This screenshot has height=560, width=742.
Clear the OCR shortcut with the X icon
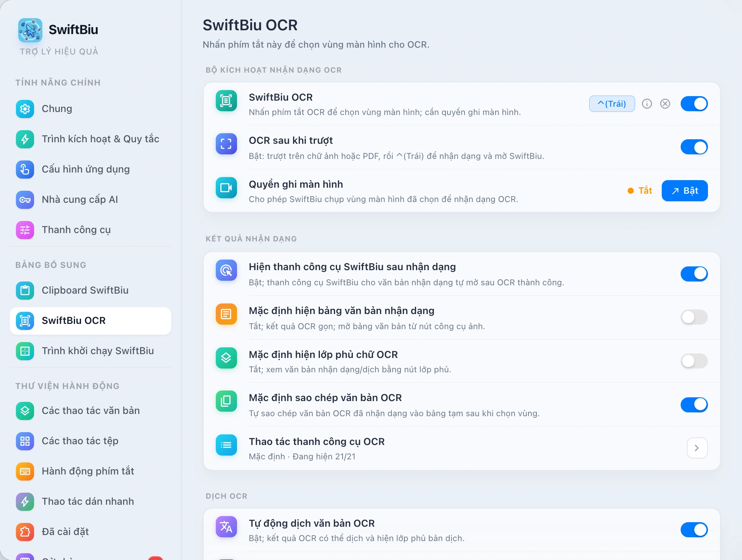[x=665, y=104]
